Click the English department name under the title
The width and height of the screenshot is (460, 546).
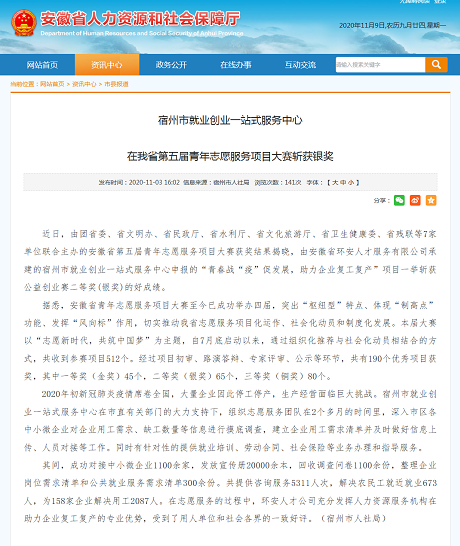142,33
